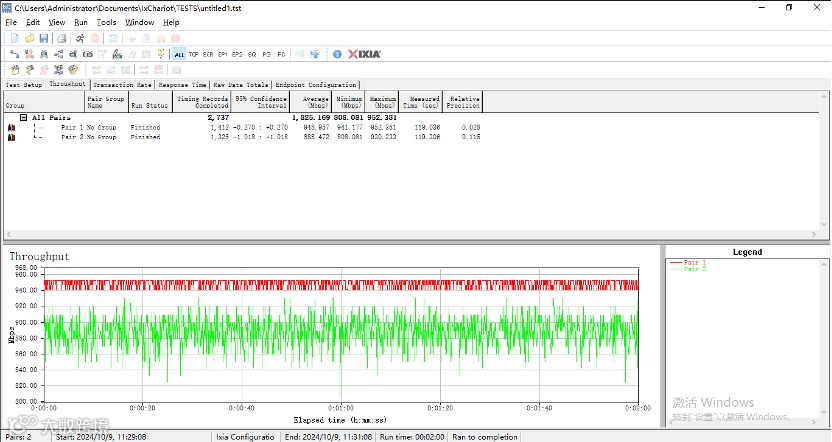Click the 95% Confidence Interval column header
Screen dimensions: 832x442
261,102
